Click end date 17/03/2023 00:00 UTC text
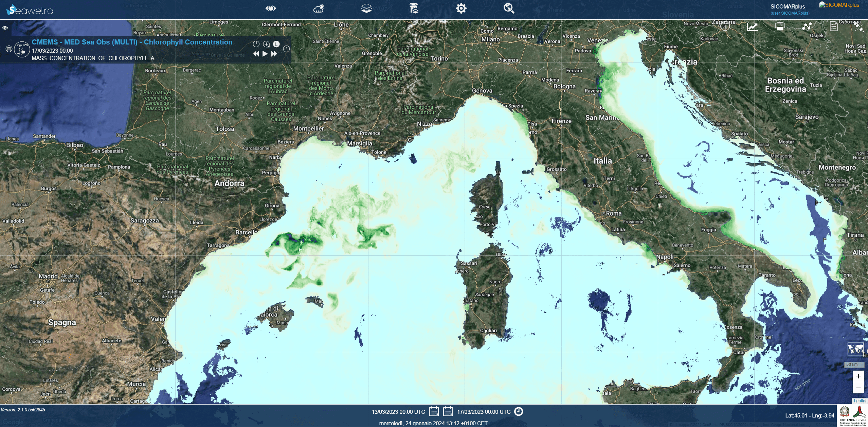 click(484, 412)
